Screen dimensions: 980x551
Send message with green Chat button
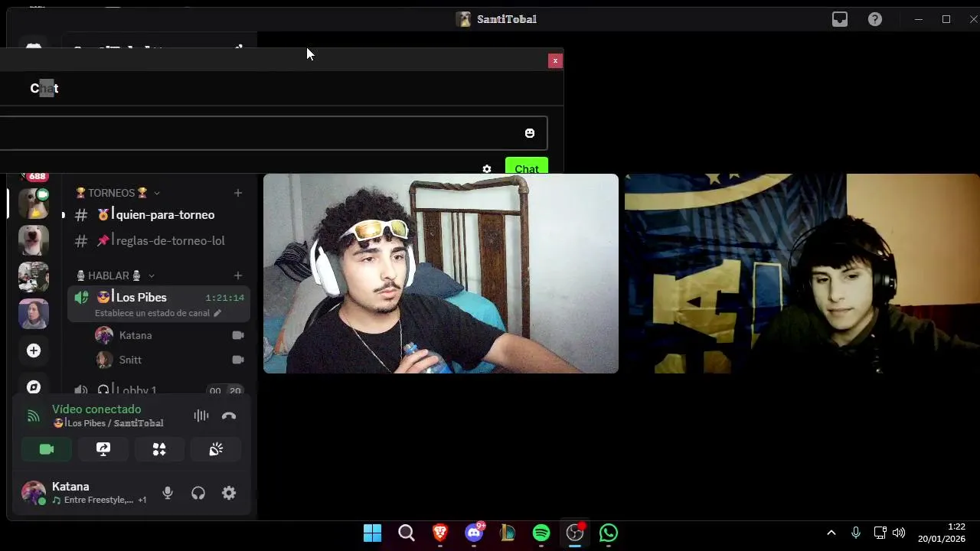(x=527, y=168)
